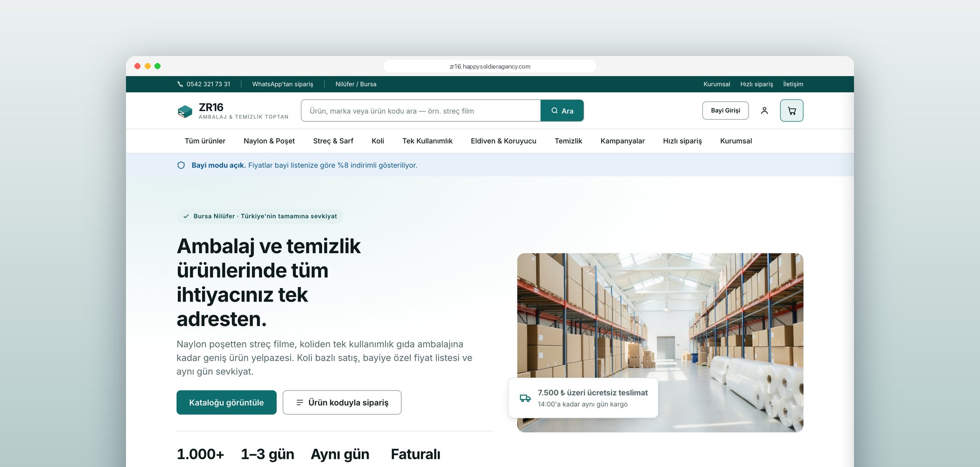This screenshot has height=467, width=980.
Task: Click WhatsApp'tan sipariş link in top bar
Action: click(x=283, y=84)
